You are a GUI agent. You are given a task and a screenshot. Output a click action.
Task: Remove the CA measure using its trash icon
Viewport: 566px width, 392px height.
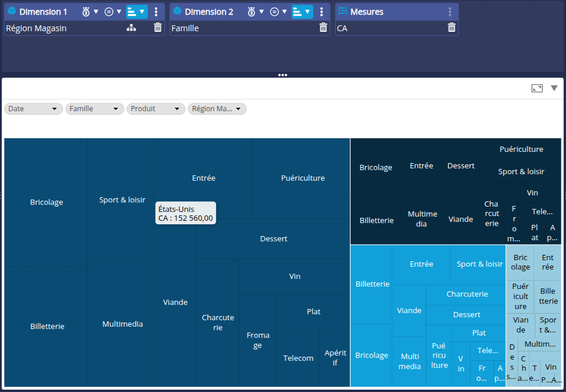pyautogui.click(x=451, y=27)
